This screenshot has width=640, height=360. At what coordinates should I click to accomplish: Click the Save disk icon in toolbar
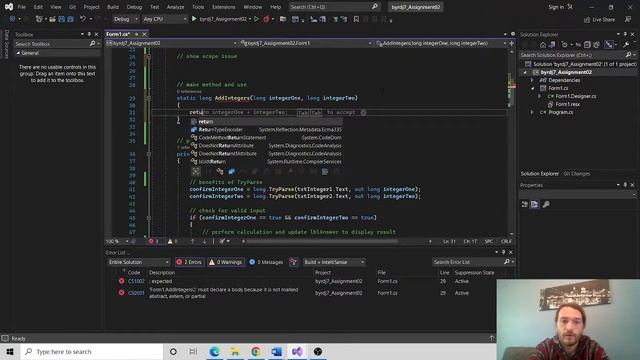coord(61,19)
